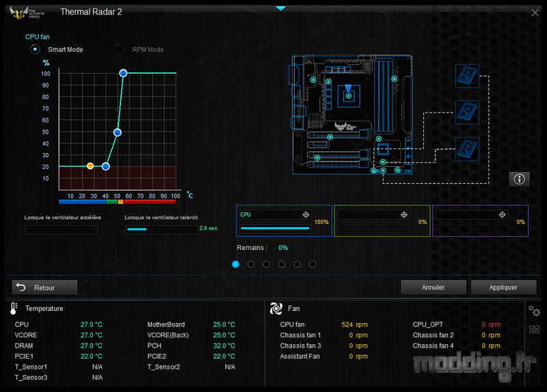Click the fan acceleration time field
This screenshot has height=392, width=547.
[x=62, y=229]
